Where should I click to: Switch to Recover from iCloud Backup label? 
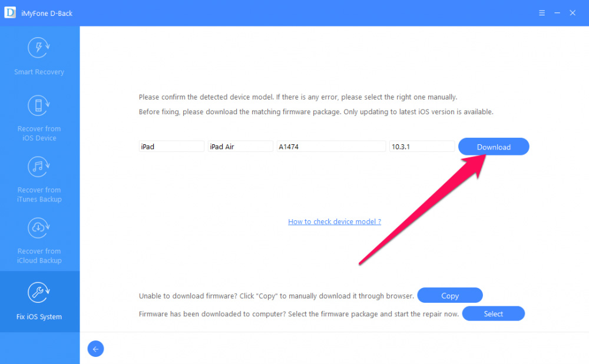(39, 256)
